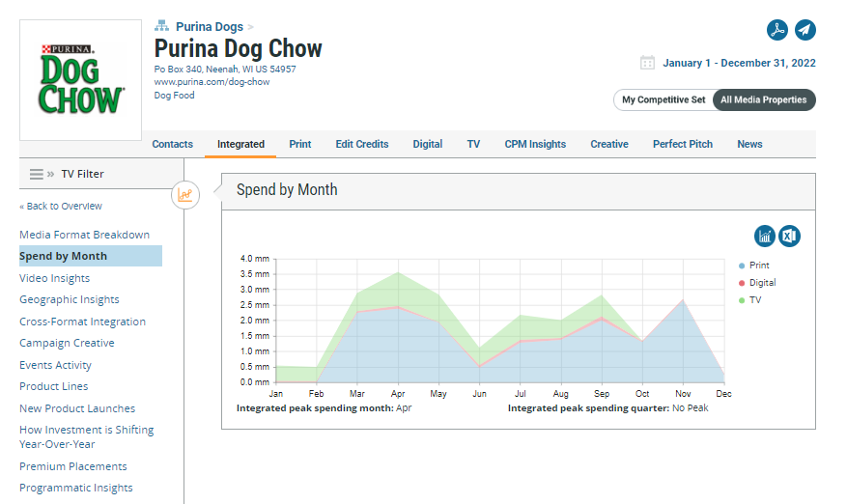This screenshot has height=504, width=847.
Task: Open Cross-Format Integration in sidebar
Action: click(83, 322)
